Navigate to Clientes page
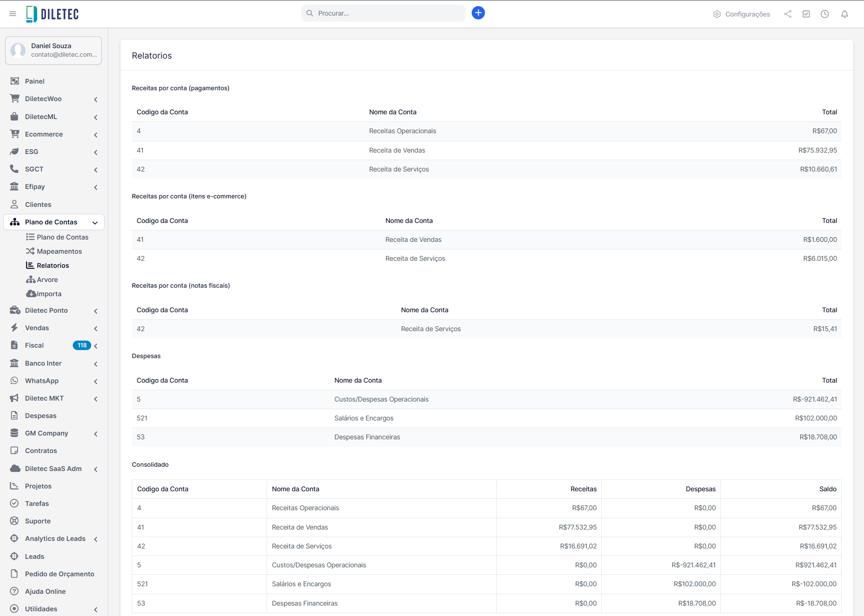Image resolution: width=864 pixels, height=616 pixels. [x=38, y=205]
